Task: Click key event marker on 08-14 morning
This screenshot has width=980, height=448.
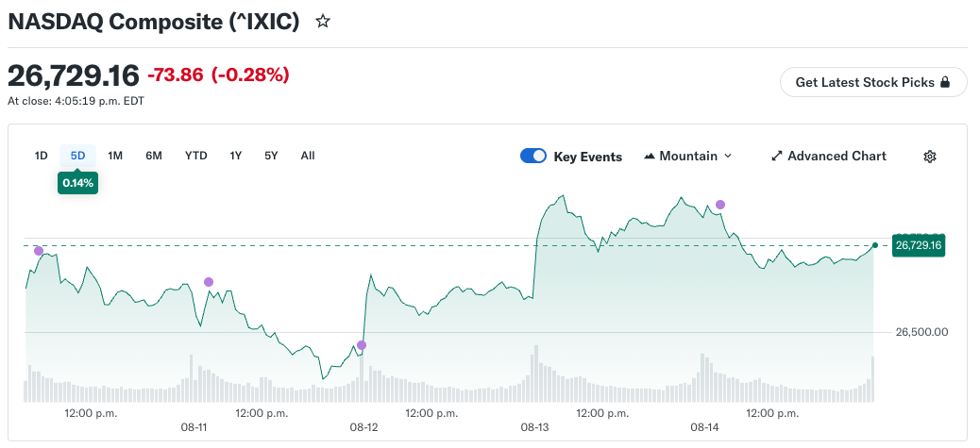Action: click(x=720, y=205)
